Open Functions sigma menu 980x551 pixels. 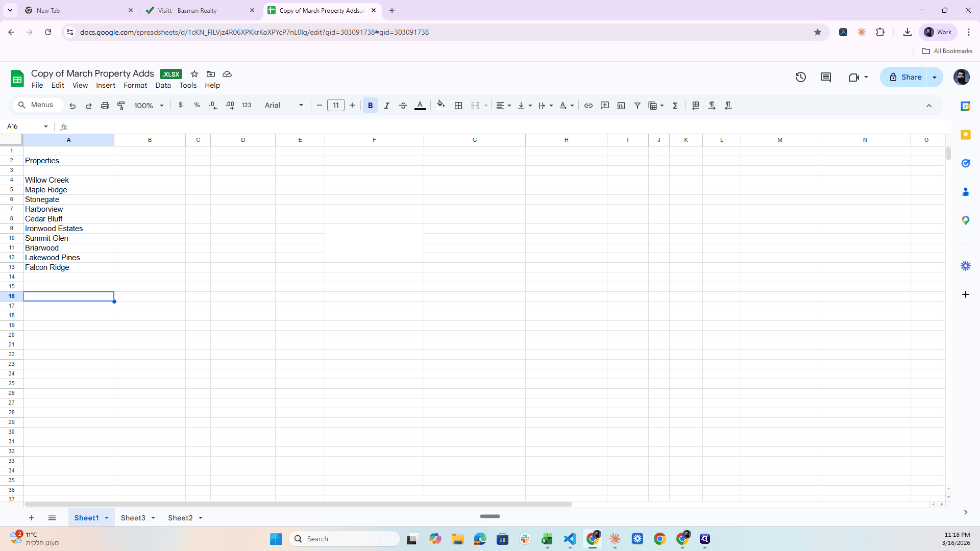675,106
